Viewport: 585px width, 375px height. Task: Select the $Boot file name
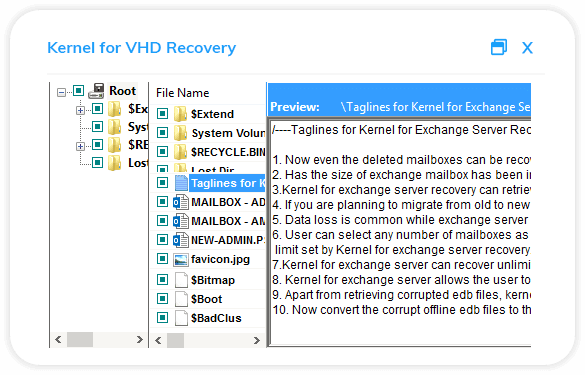pos(206,299)
